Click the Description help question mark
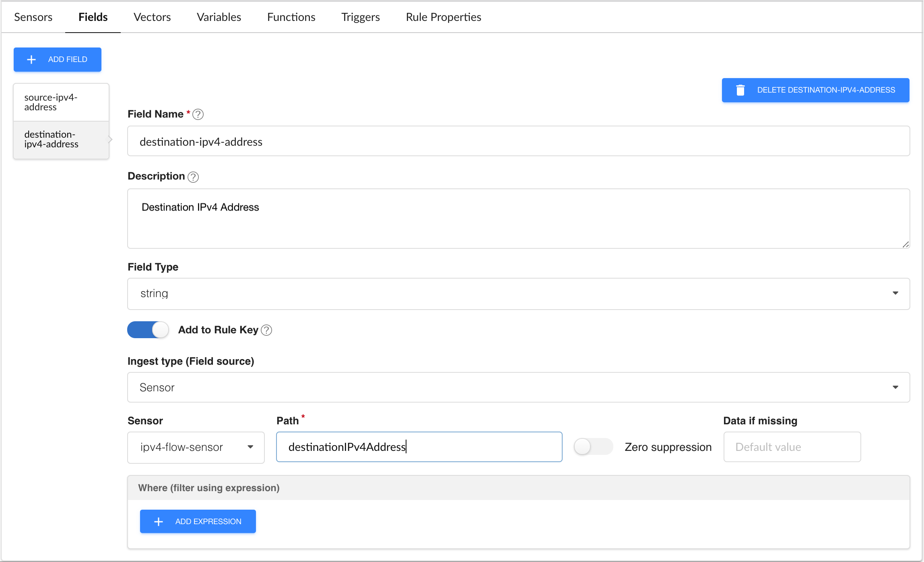 193,177
